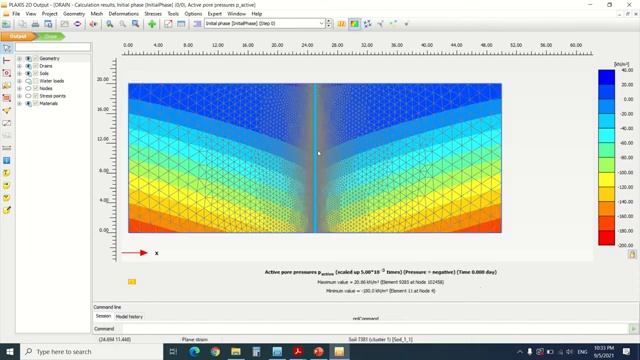The image size is (640, 360).
Task: Expand the Geometry tree node
Action: click(19, 58)
